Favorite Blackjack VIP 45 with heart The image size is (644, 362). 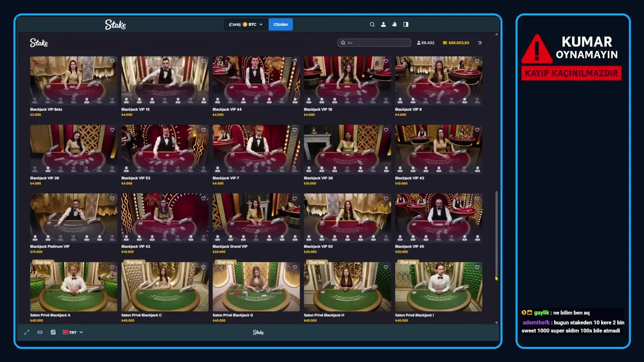(477, 199)
